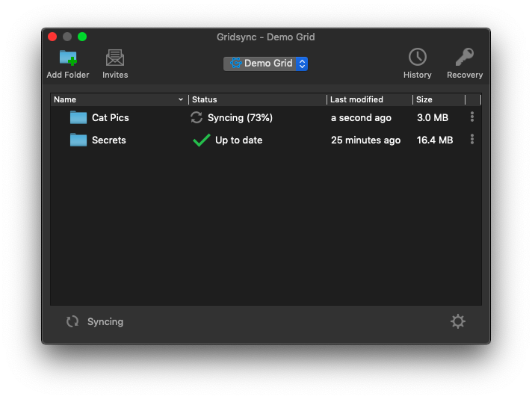Click the bottom Syncing status icon
The width and height of the screenshot is (532, 399).
[x=72, y=321]
